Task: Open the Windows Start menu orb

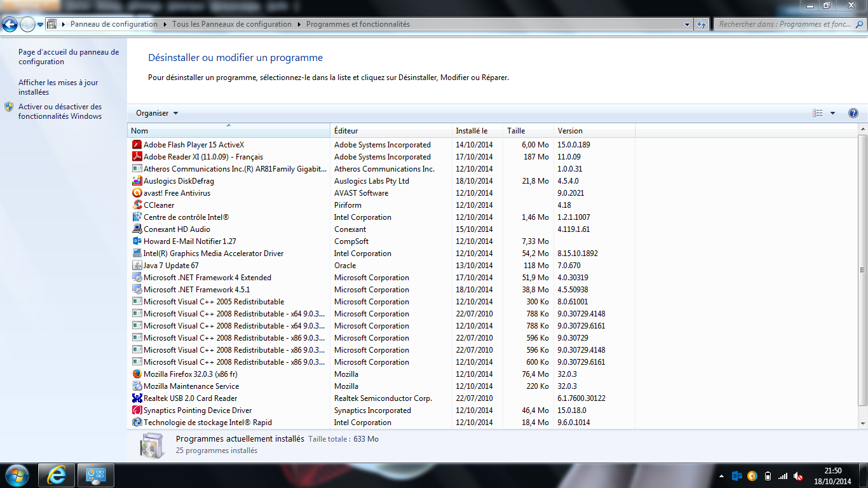Action: click(x=17, y=475)
